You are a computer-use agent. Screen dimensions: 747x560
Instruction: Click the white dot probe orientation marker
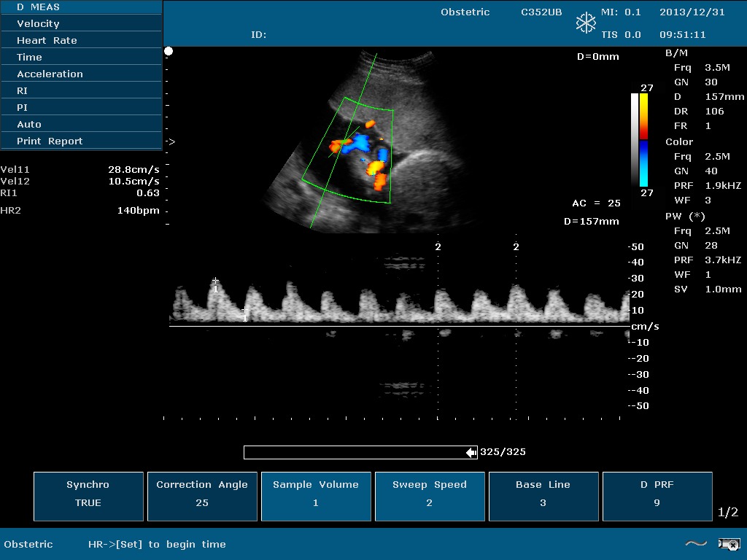(x=169, y=51)
